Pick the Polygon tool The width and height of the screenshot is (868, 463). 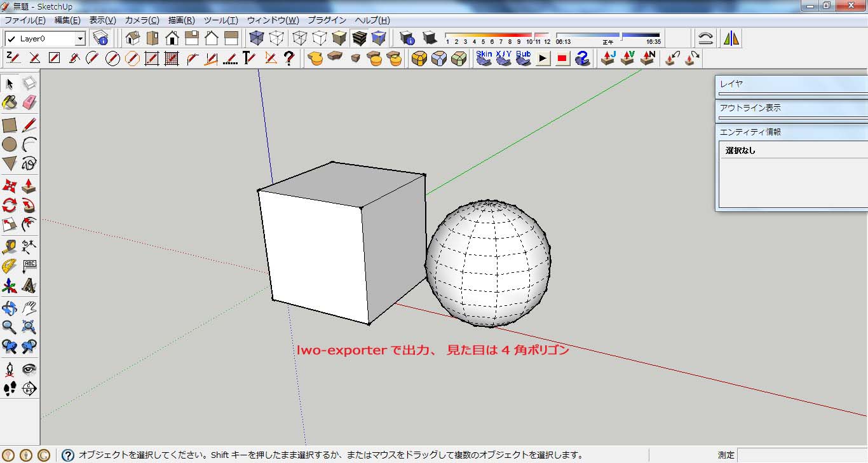click(x=10, y=164)
